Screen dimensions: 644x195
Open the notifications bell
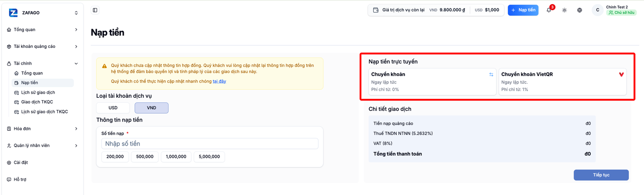click(x=549, y=10)
